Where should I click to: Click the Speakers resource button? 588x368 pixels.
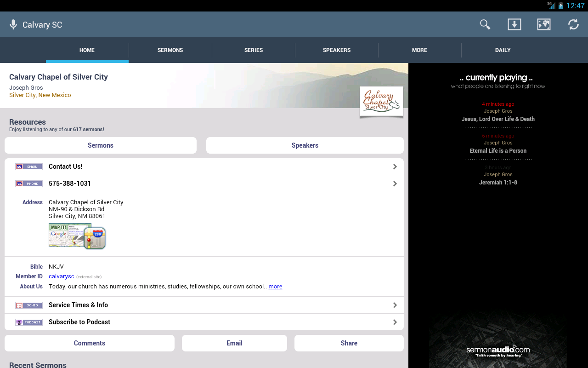point(305,145)
